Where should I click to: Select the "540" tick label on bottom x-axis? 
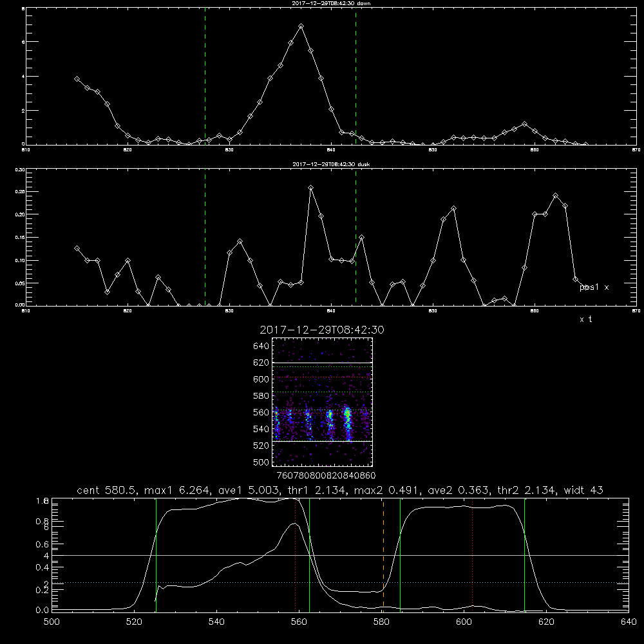(216, 622)
